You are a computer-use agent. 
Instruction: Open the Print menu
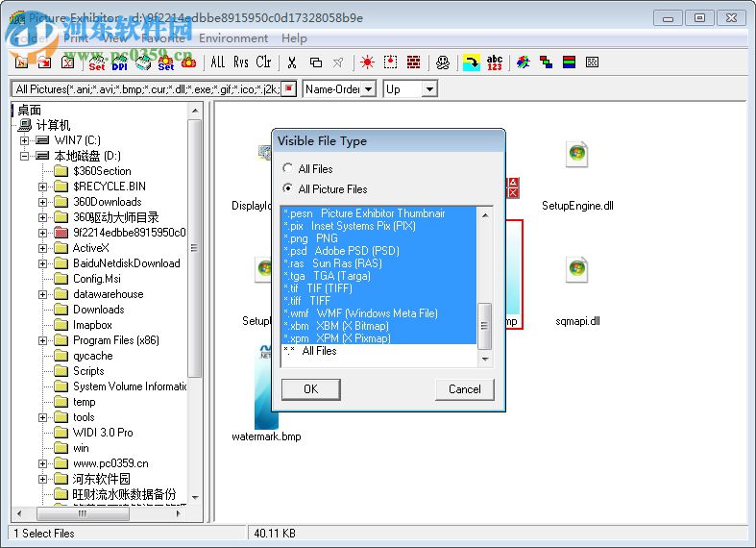pyautogui.click(x=76, y=38)
